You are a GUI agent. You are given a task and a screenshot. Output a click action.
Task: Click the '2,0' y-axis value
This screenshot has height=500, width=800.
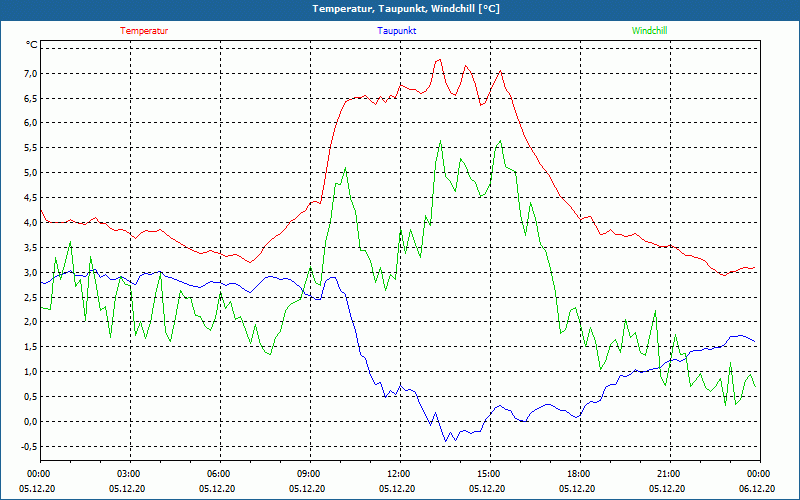31,322
